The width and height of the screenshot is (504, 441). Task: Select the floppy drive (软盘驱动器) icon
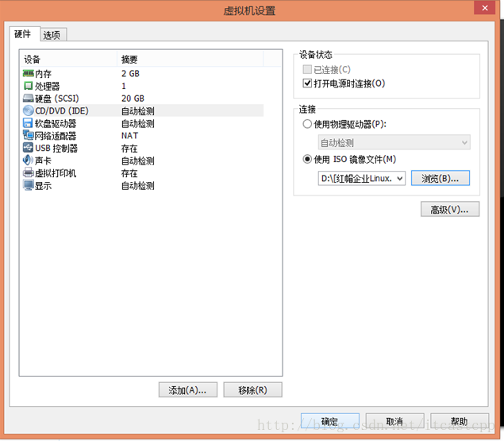[x=28, y=123]
